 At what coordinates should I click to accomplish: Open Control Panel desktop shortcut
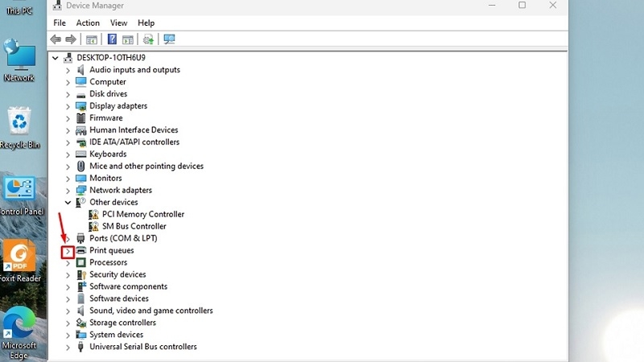(x=21, y=195)
